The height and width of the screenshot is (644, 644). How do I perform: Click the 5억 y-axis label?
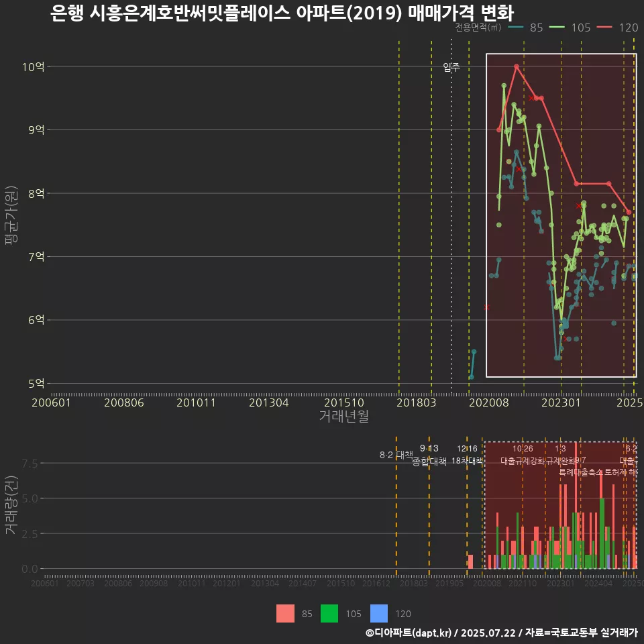36,384
